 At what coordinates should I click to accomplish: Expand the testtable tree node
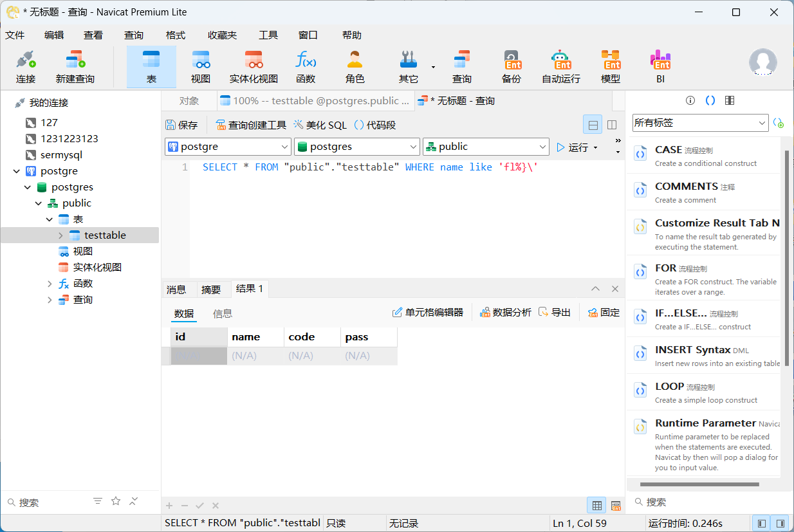tap(61, 235)
